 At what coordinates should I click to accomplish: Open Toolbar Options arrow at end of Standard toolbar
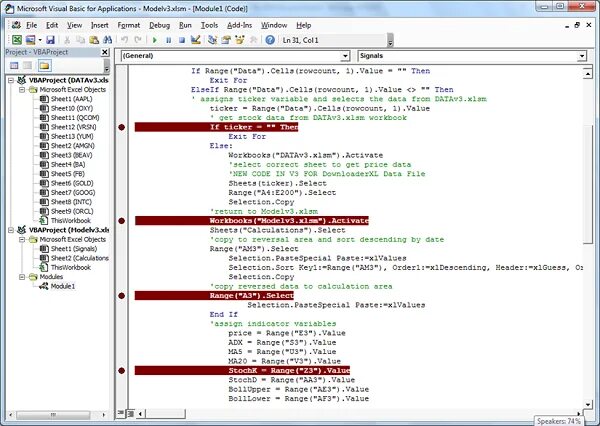point(390,40)
